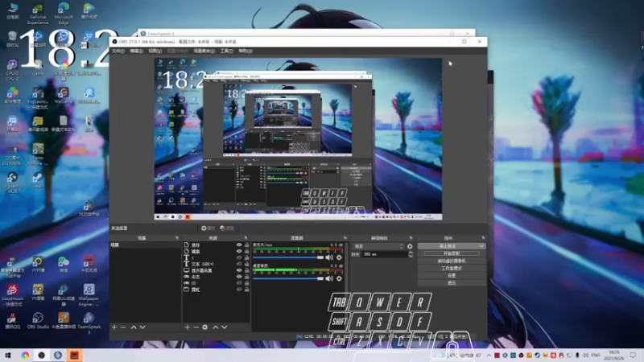The height and width of the screenshot is (362, 644).
Task: Click the 开始录制 button
Action: pyautogui.click(x=452, y=253)
